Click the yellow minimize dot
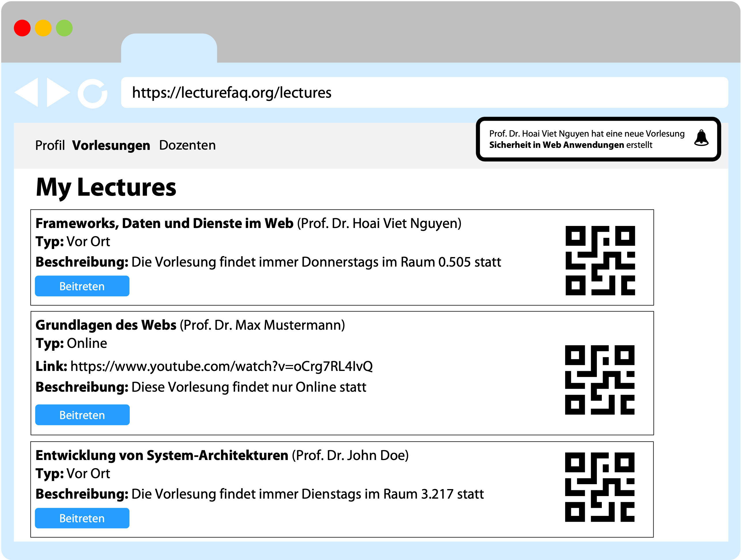 [43, 28]
